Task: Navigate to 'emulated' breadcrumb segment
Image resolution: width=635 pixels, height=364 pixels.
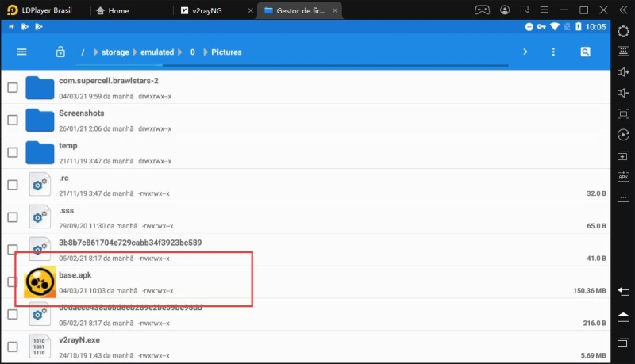Action: click(157, 52)
